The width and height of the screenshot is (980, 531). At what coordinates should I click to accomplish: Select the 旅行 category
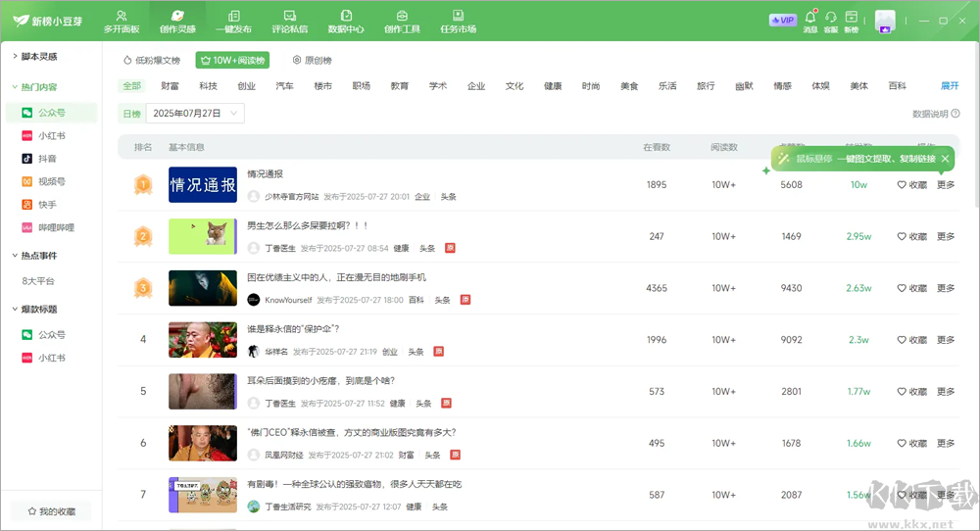[x=707, y=86]
